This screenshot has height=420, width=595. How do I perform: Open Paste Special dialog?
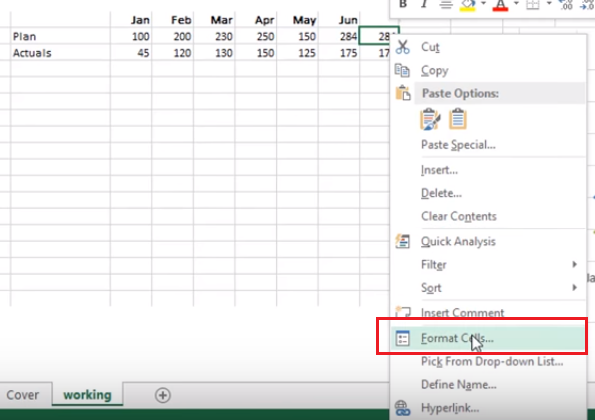[488, 145]
